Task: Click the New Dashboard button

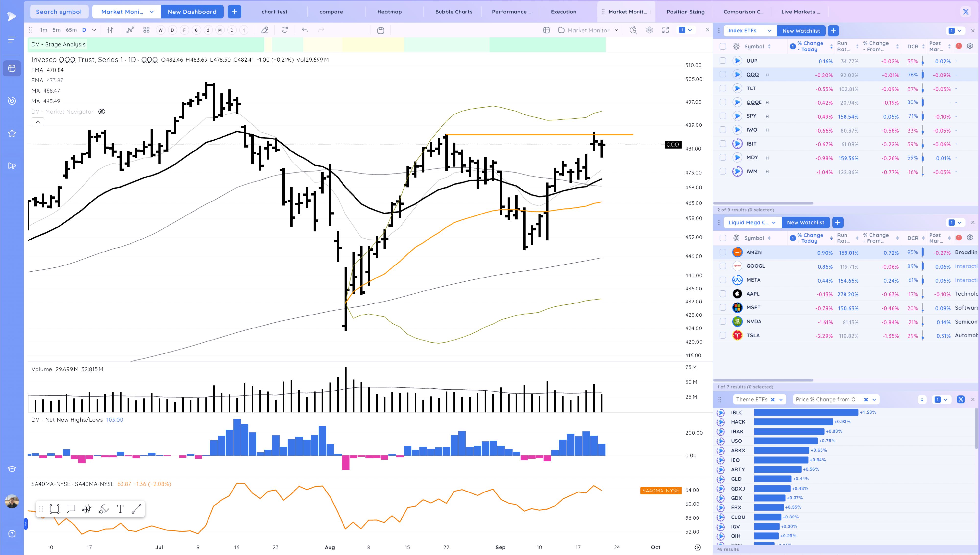Action: point(192,12)
